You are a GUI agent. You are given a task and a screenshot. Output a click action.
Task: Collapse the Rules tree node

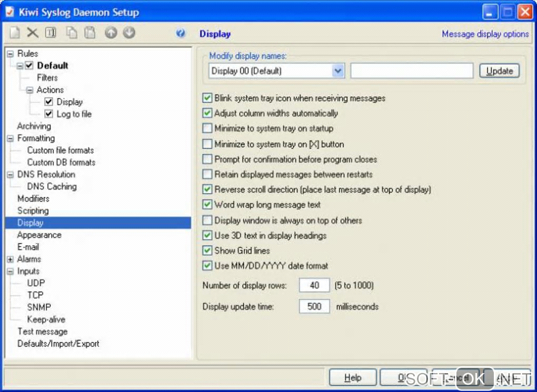tap(11, 54)
